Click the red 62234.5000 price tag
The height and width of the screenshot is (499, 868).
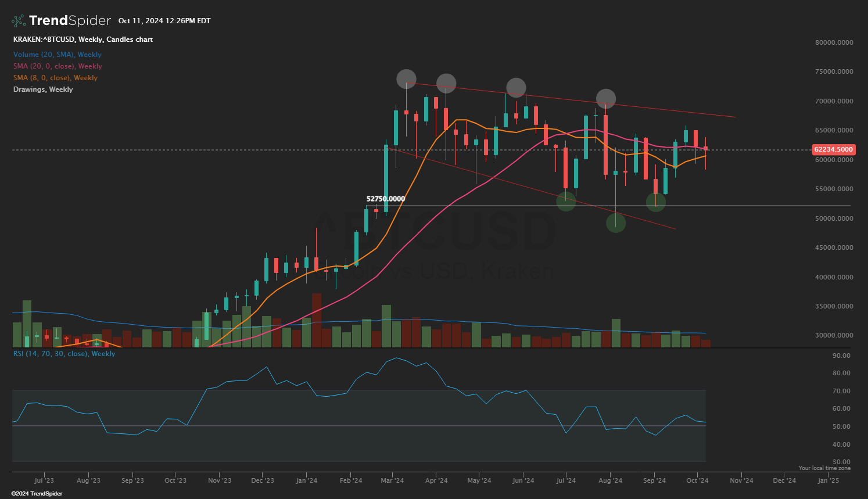(833, 149)
